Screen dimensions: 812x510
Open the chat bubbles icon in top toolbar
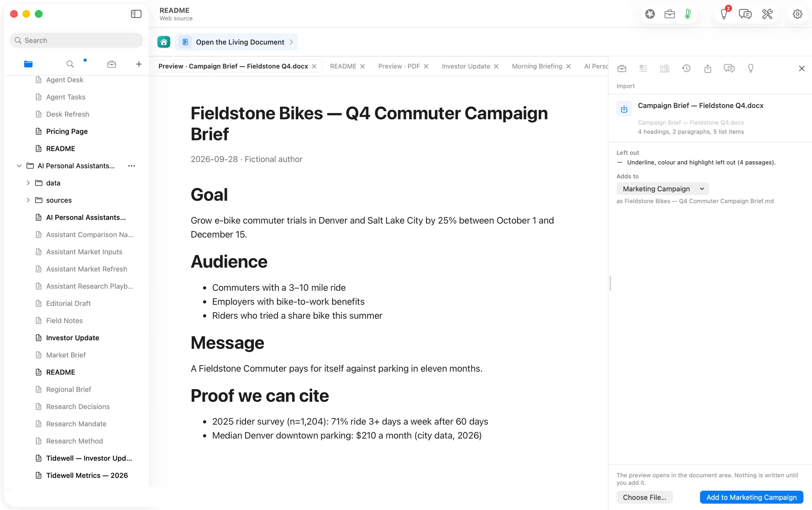745,14
